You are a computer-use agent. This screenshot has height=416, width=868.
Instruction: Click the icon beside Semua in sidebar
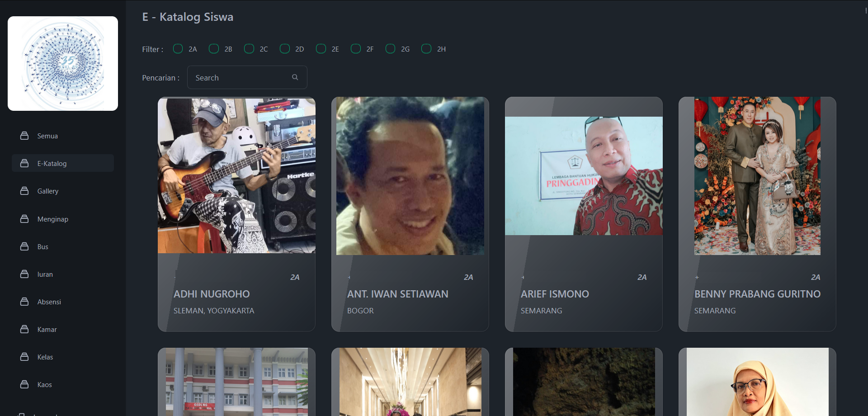coord(24,136)
